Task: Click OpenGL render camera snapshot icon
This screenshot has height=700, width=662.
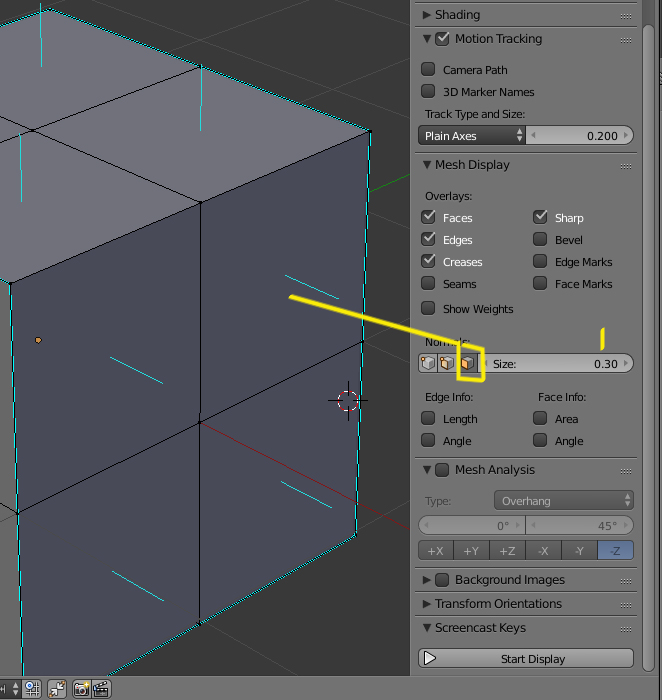Action: (x=82, y=689)
